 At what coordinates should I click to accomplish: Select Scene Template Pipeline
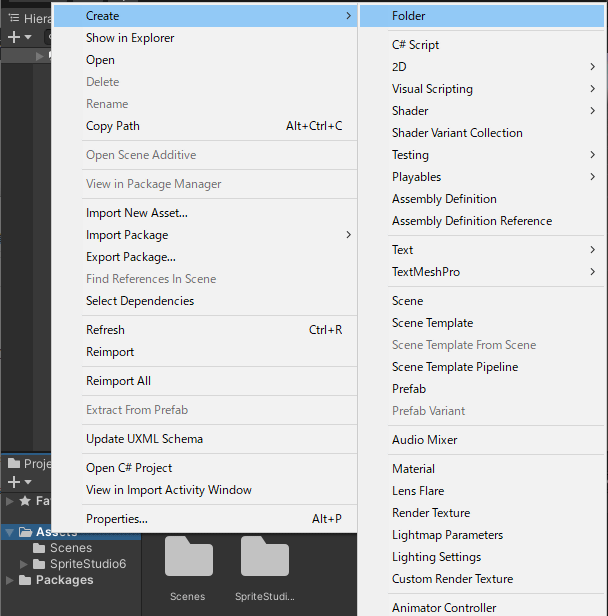pyautogui.click(x=482, y=367)
